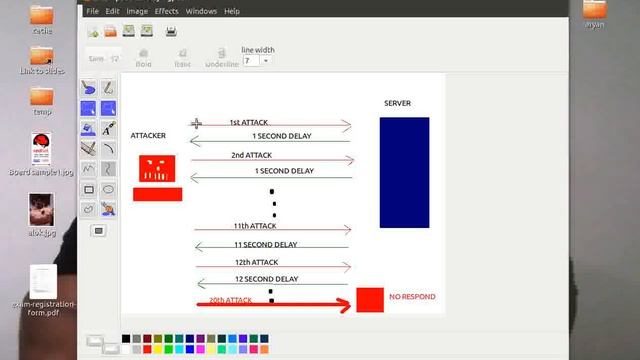
Task: Toggle Italic text formatting
Action: click(x=182, y=58)
